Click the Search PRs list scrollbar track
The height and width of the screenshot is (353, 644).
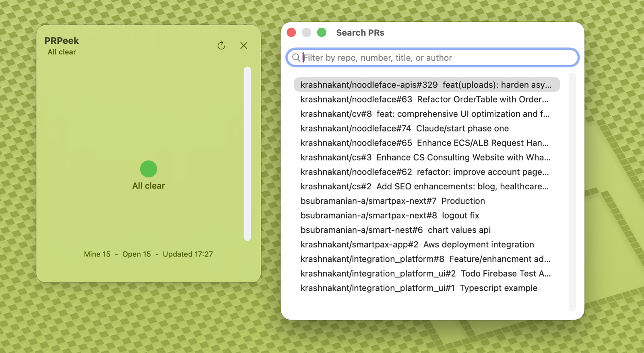[x=572, y=192]
